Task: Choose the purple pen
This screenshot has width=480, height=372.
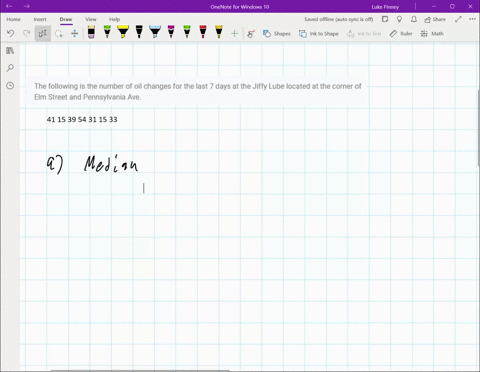Action: [x=171, y=32]
